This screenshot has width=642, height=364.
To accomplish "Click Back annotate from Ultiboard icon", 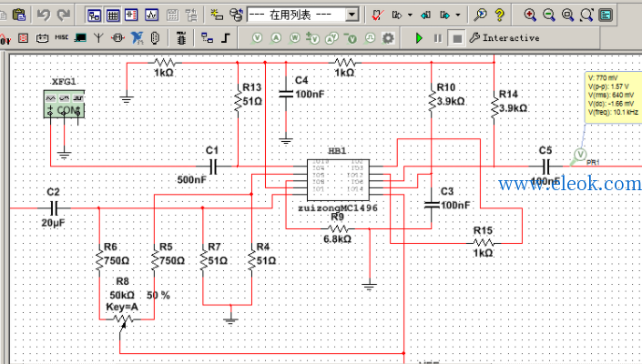I will click(426, 15).
